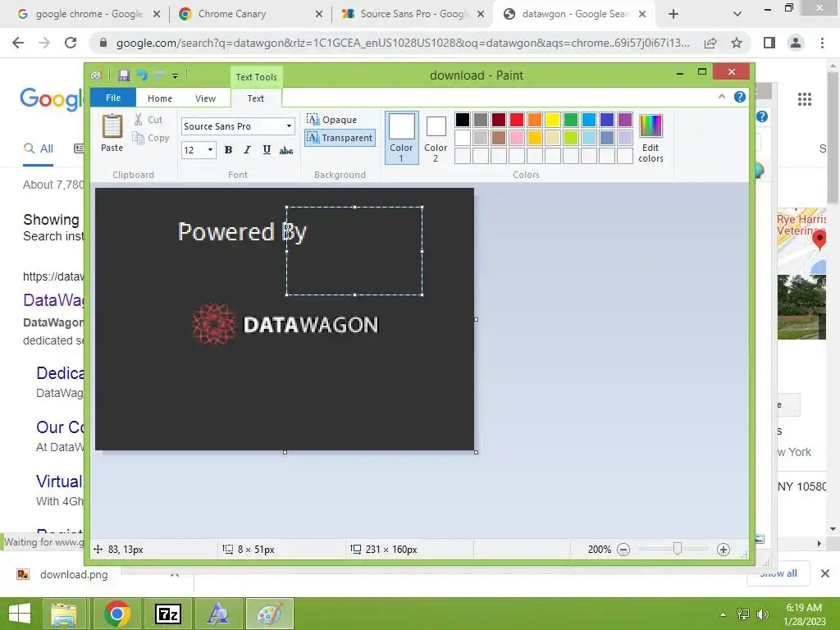
Task: Pick the red color swatch
Action: (517, 120)
